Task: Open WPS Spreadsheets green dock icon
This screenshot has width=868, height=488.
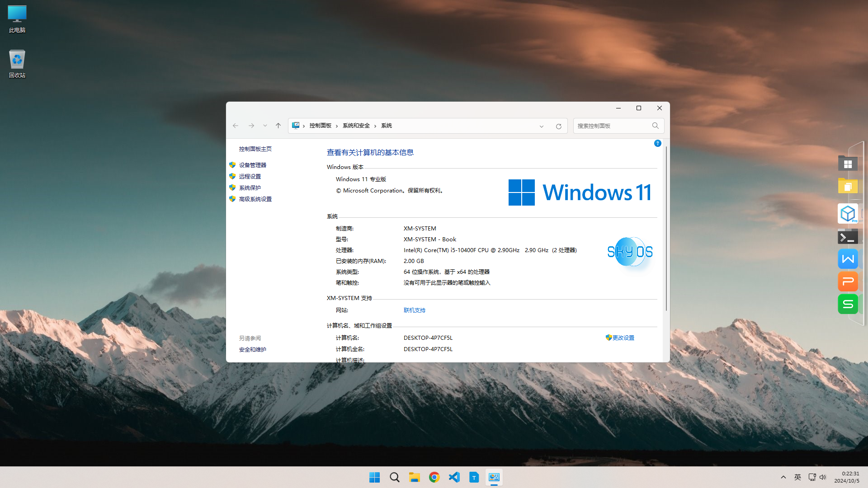Action: coord(848,304)
